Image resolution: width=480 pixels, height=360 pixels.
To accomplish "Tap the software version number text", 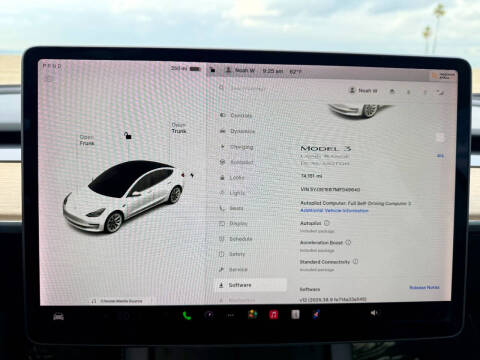I will pyautogui.click(x=333, y=300).
